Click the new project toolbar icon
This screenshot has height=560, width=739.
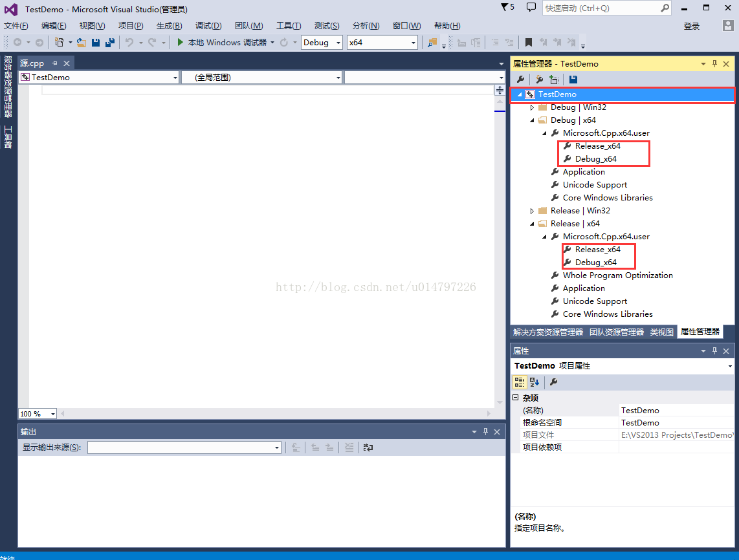pos(60,43)
